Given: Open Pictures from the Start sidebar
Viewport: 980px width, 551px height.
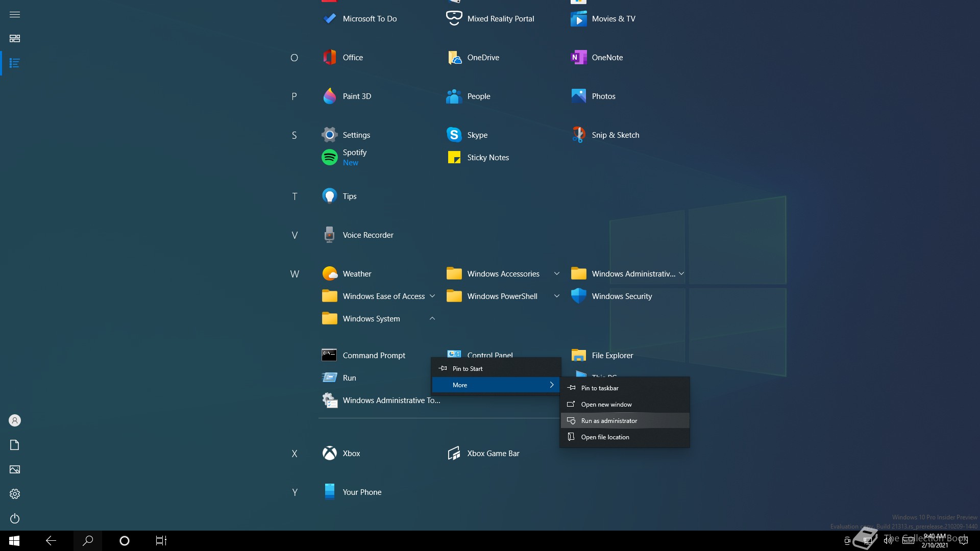Looking at the screenshot, I should click(15, 469).
